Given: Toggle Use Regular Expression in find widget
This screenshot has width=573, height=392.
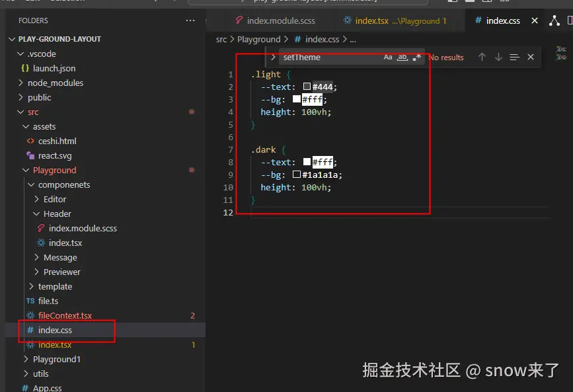Looking at the screenshot, I should tap(416, 57).
